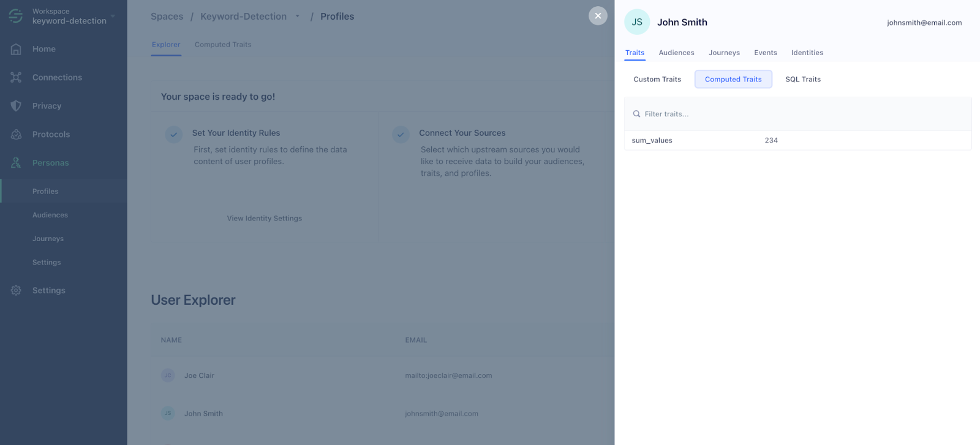Expand the workspace switcher dropdown
The height and width of the screenshot is (445, 980).
click(113, 16)
